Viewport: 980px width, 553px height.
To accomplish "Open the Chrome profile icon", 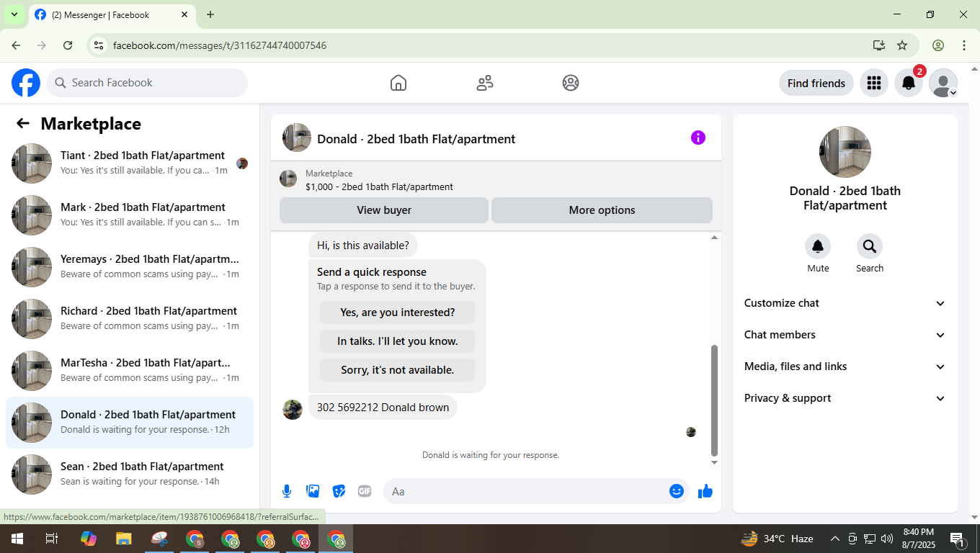I will pyautogui.click(x=938, y=45).
